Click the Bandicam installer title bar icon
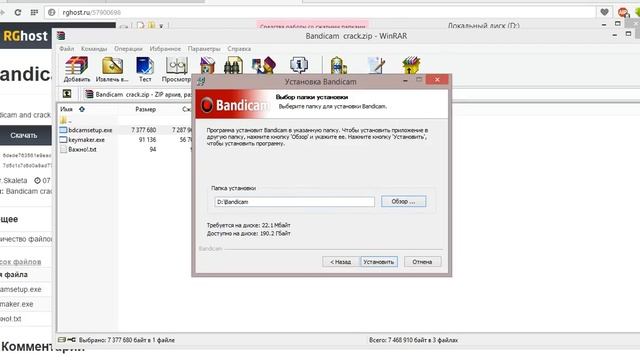 point(201,81)
